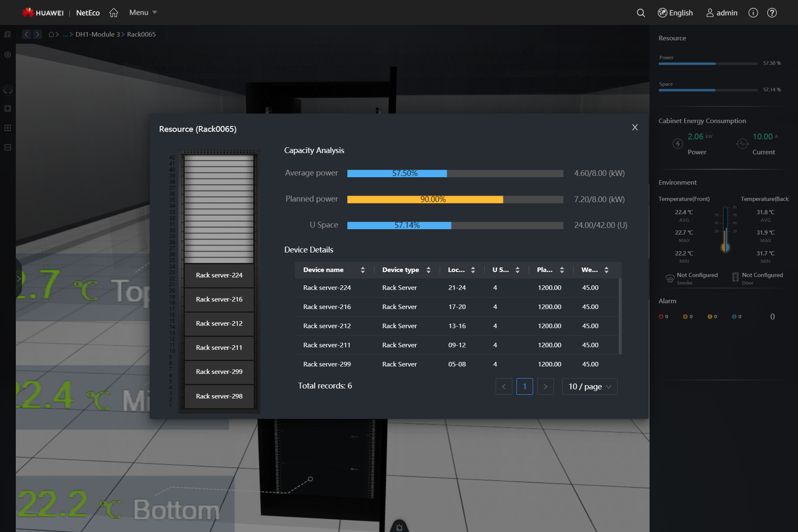Click the fit-to-screen icon
The width and height of the screenshot is (798, 532).
[x=7, y=108]
